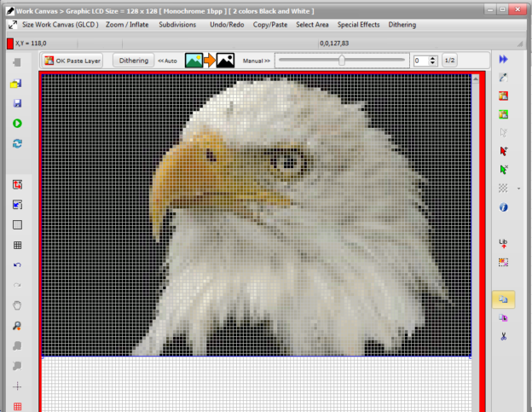Click the blue floppy disk save icon
Viewport: 532px width, 412px height.
[17, 103]
